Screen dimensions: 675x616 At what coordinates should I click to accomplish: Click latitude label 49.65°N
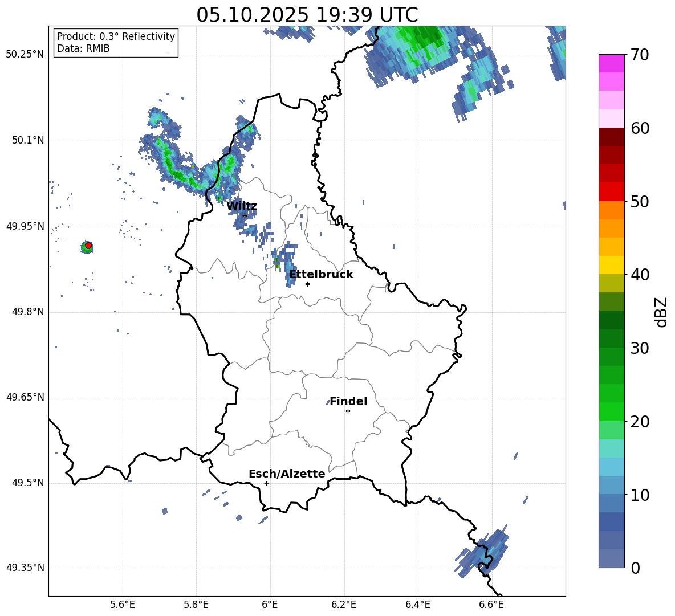tap(25, 397)
